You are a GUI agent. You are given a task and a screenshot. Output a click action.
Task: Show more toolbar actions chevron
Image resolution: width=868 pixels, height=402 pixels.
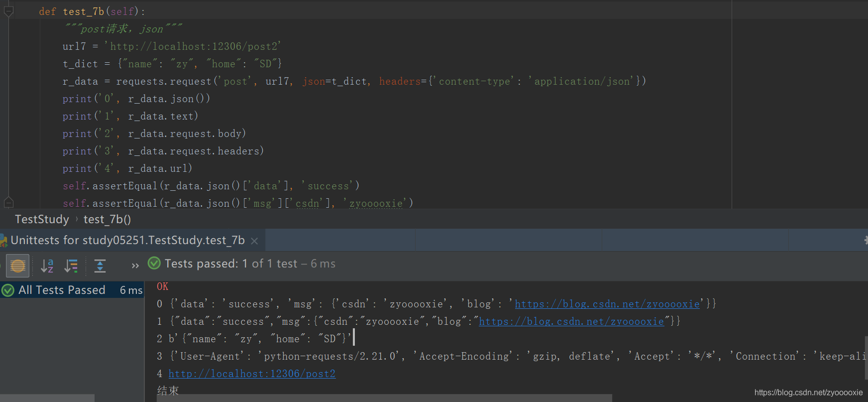point(135,266)
